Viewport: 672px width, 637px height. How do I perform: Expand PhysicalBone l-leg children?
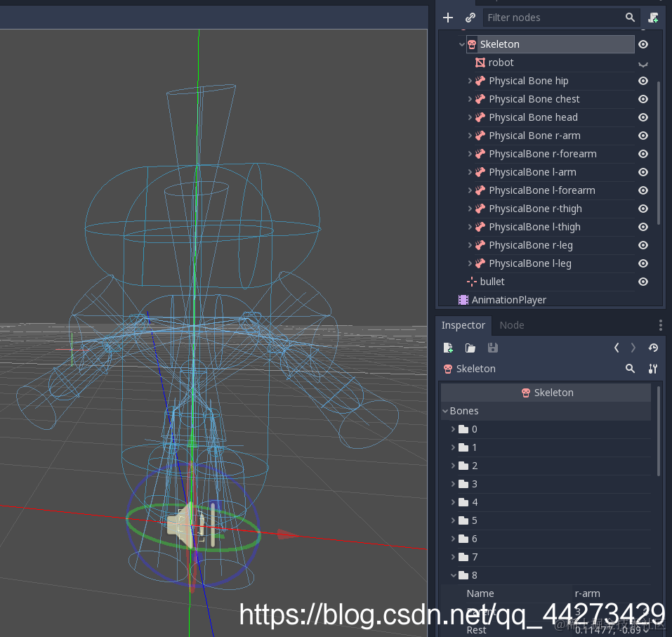470,263
